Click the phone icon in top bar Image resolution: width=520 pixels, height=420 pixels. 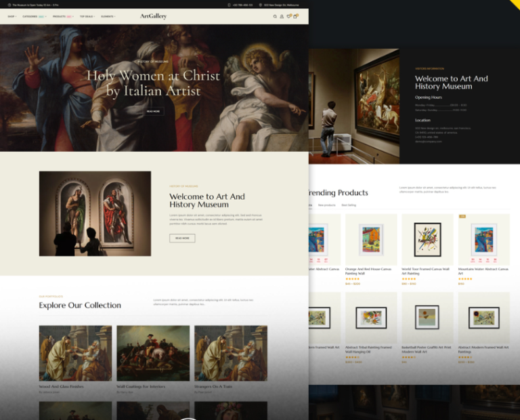(230, 5)
